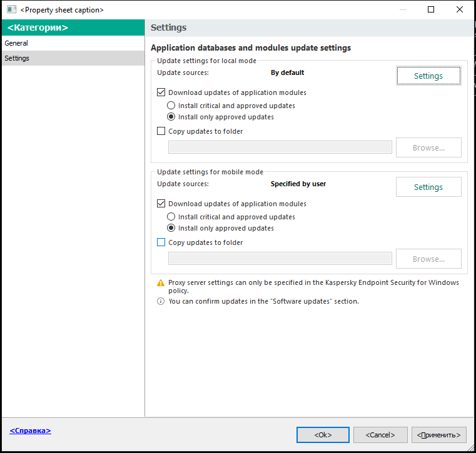Screen dimensions: 476x453
Task: Choose local mode Install only approved updates
Action: [x=171, y=117]
